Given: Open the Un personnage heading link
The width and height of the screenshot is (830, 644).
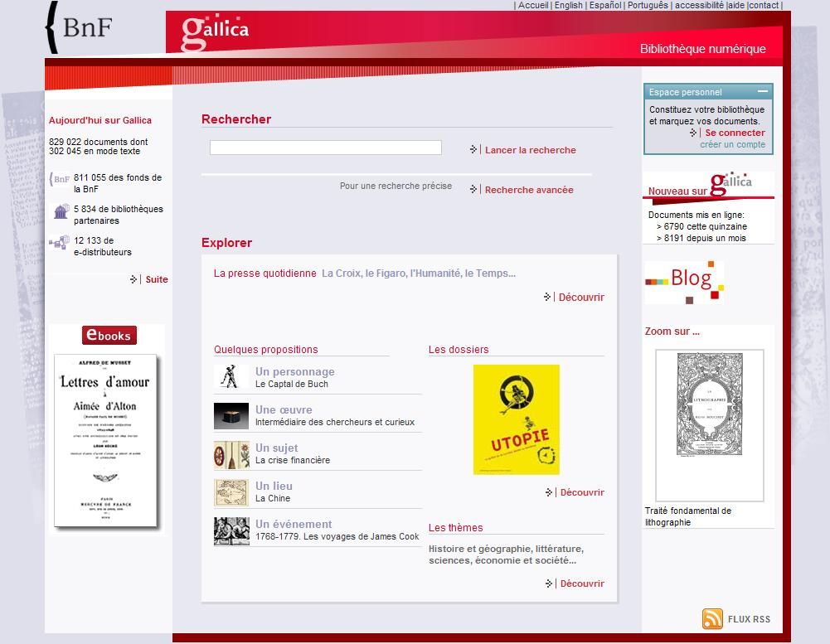Looking at the screenshot, I should coord(295,371).
